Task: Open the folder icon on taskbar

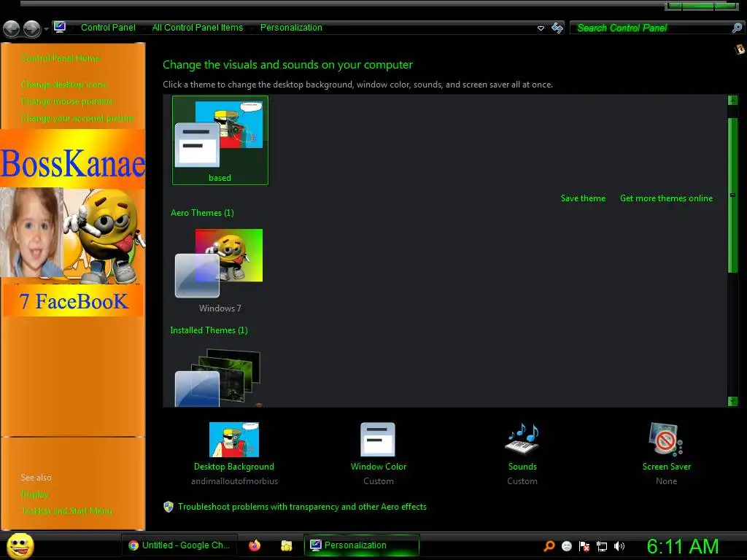Action: coord(286,545)
